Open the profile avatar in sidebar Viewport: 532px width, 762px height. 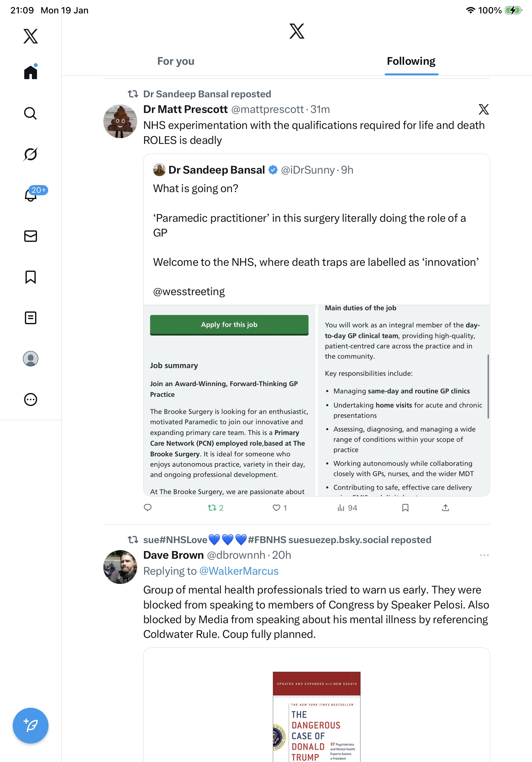(30, 358)
